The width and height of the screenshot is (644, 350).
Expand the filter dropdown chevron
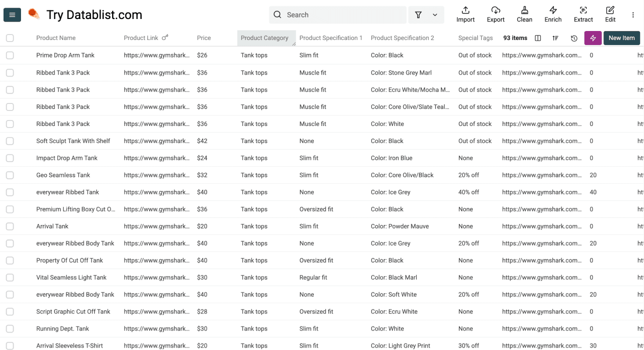tap(434, 14)
